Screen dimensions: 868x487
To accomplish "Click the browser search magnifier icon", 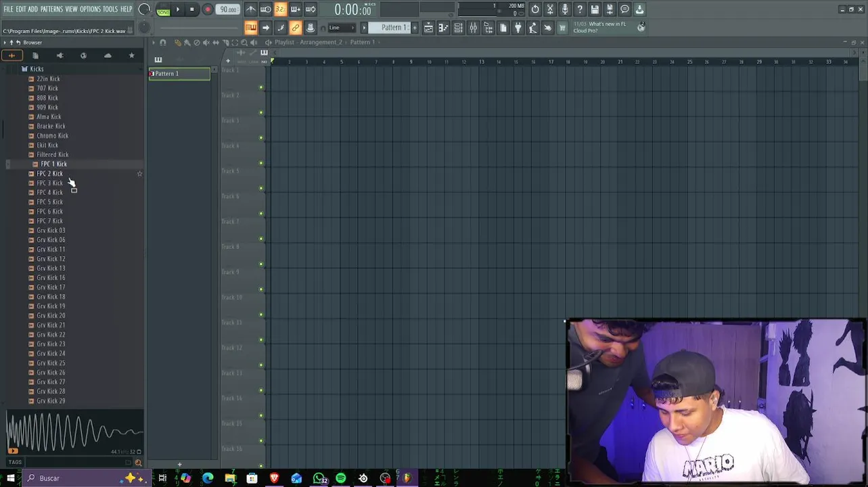I will (x=138, y=463).
